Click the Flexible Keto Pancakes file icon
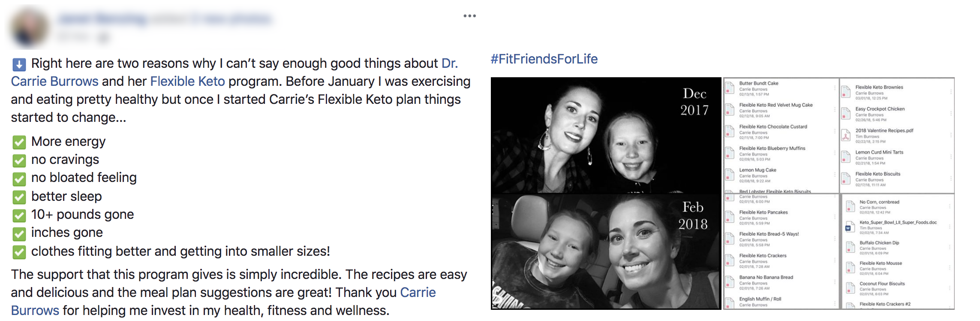 (730, 217)
